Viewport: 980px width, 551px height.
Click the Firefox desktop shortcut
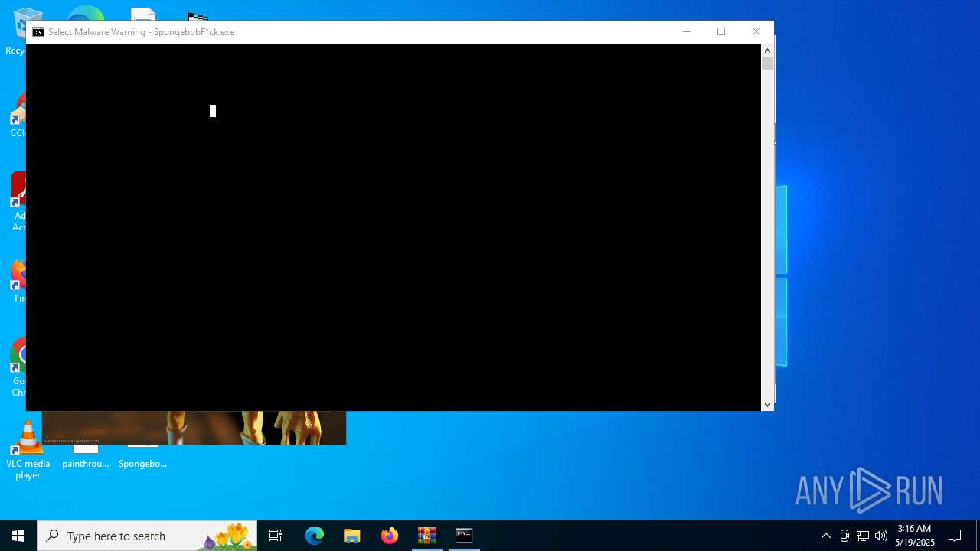click(x=17, y=281)
